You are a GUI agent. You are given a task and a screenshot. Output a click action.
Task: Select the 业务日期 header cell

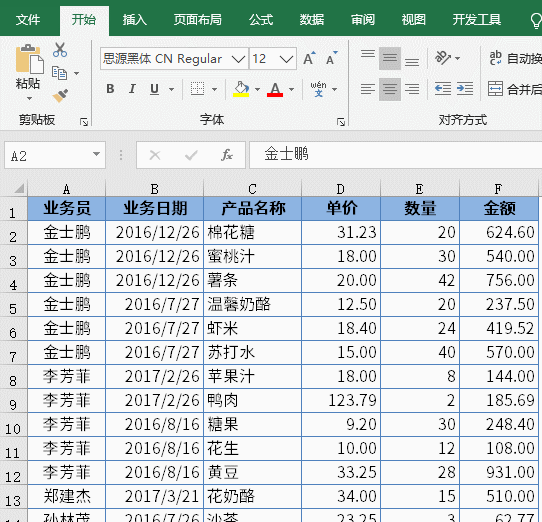(155, 208)
